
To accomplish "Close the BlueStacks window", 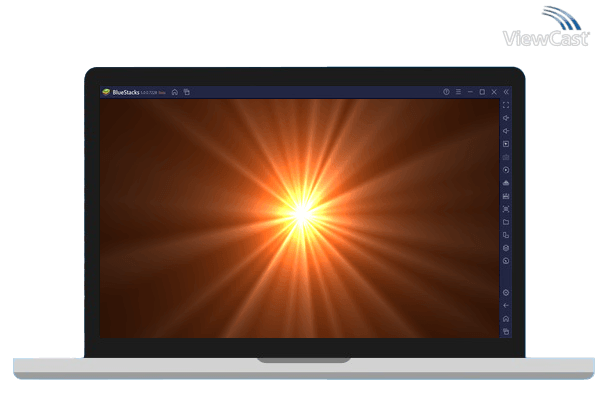I will tap(494, 92).
